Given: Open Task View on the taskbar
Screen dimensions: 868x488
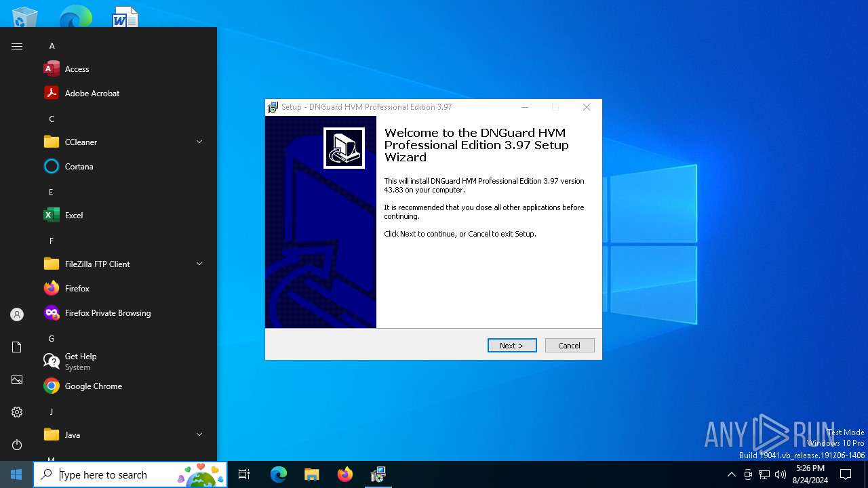Looking at the screenshot, I should click(x=244, y=474).
